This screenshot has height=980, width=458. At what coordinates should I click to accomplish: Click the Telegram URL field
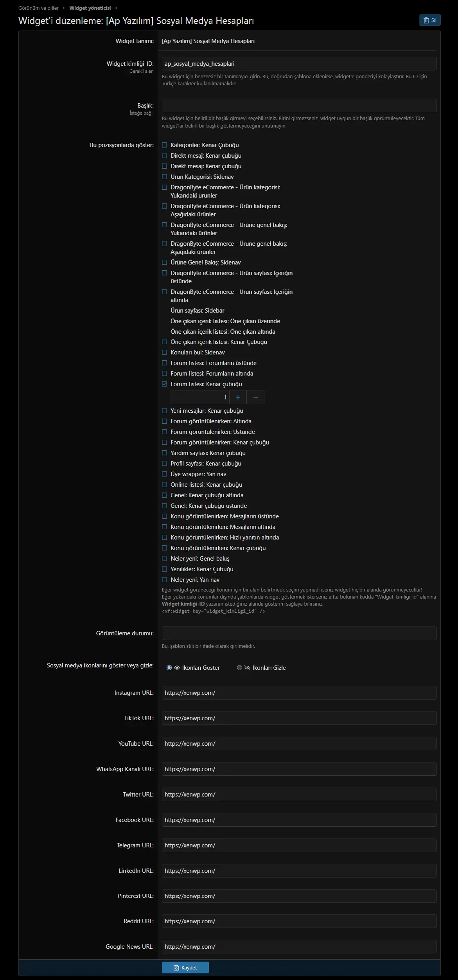point(299,845)
